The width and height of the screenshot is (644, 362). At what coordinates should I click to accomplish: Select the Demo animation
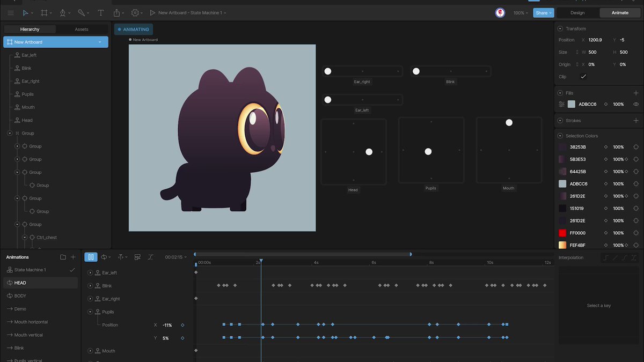pyautogui.click(x=41, y=309)
